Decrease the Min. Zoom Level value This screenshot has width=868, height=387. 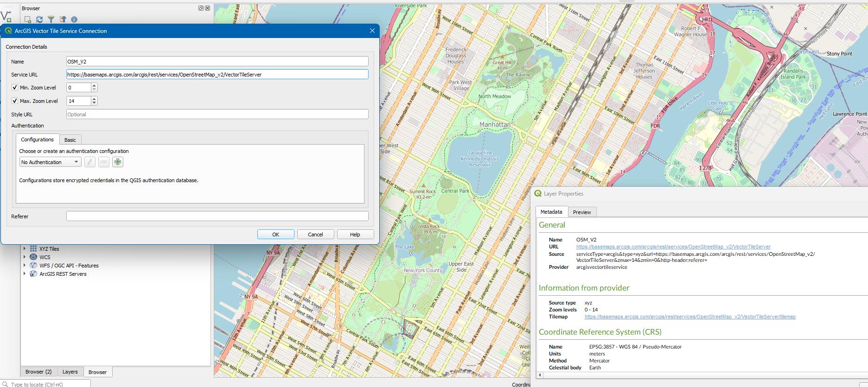(x=94, y=89)
